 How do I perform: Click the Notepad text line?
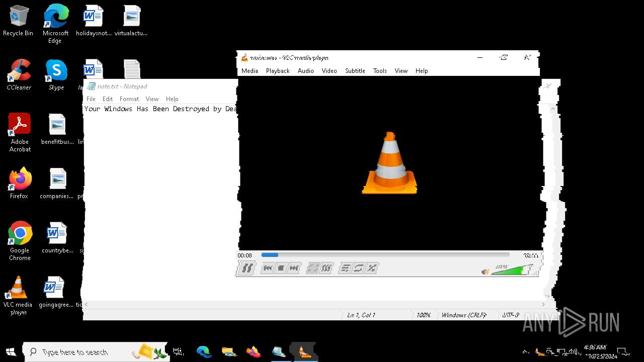(160, 109)
